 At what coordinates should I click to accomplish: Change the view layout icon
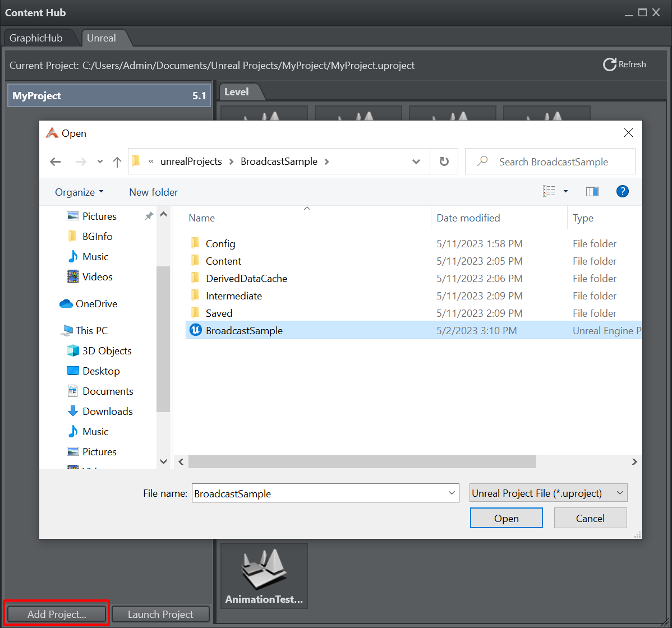coord(549,192)
